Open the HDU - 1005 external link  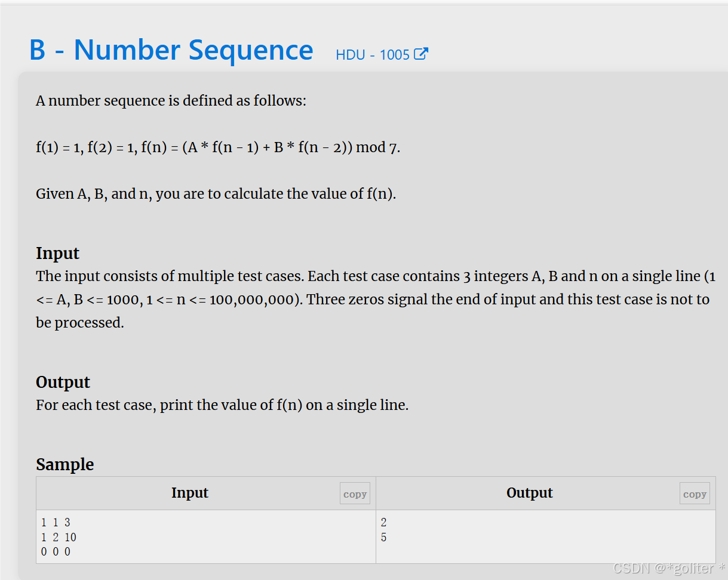coord(382,55)
